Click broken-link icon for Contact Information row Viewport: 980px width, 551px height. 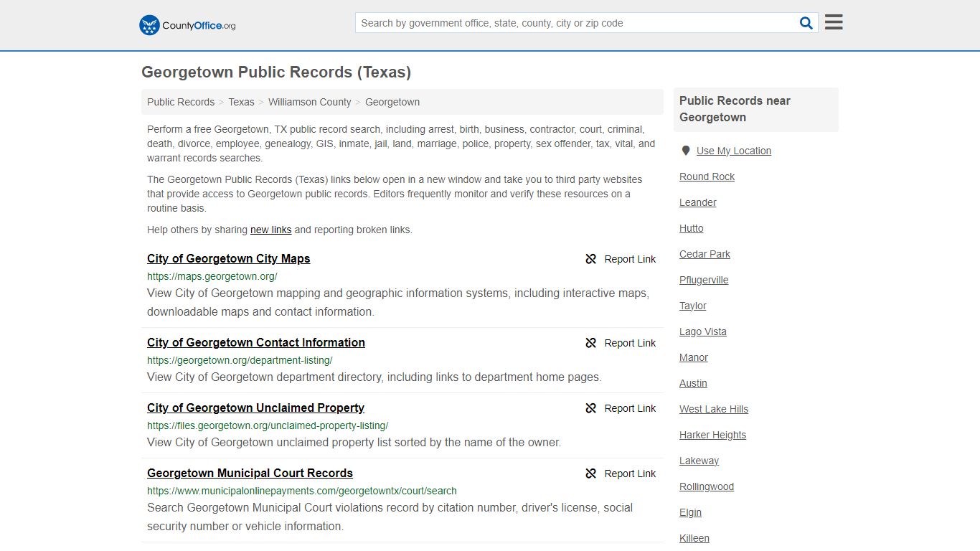pyautogui.click(x=591, y=343)
